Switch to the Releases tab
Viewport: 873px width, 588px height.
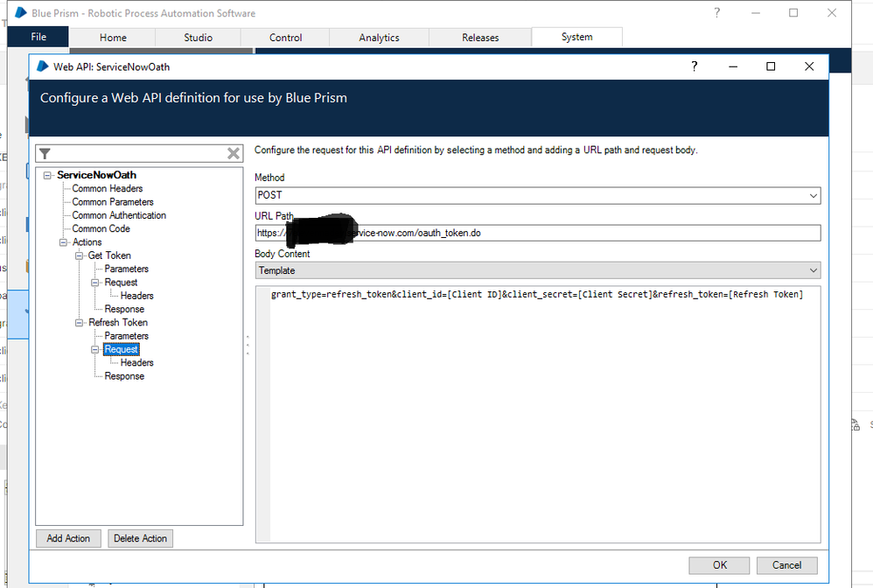pyautogui.click(x=480, y=38)
